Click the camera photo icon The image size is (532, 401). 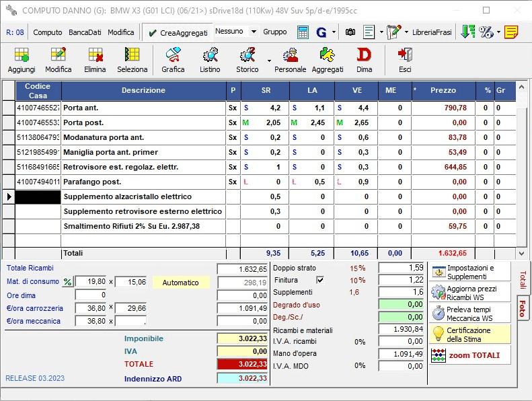(x=350, y=32)
